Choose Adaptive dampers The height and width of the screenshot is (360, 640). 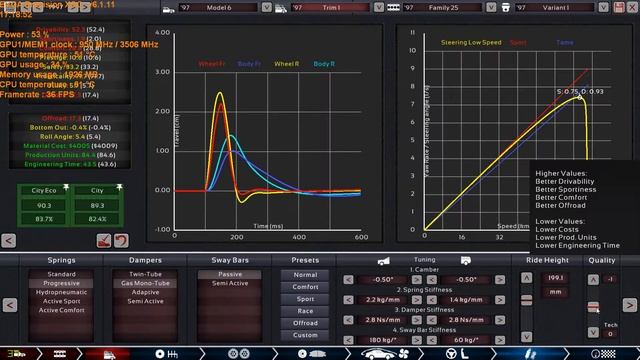[145, 292]
